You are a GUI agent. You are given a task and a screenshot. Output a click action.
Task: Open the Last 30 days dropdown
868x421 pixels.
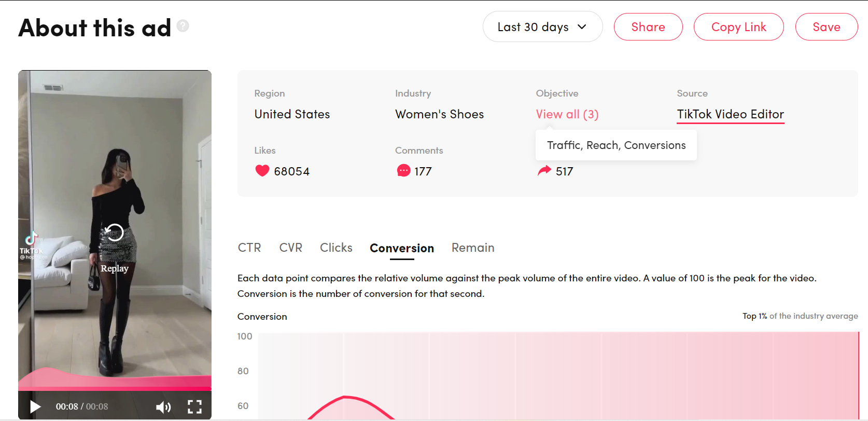pyautogui.click(x=542, y=27)
